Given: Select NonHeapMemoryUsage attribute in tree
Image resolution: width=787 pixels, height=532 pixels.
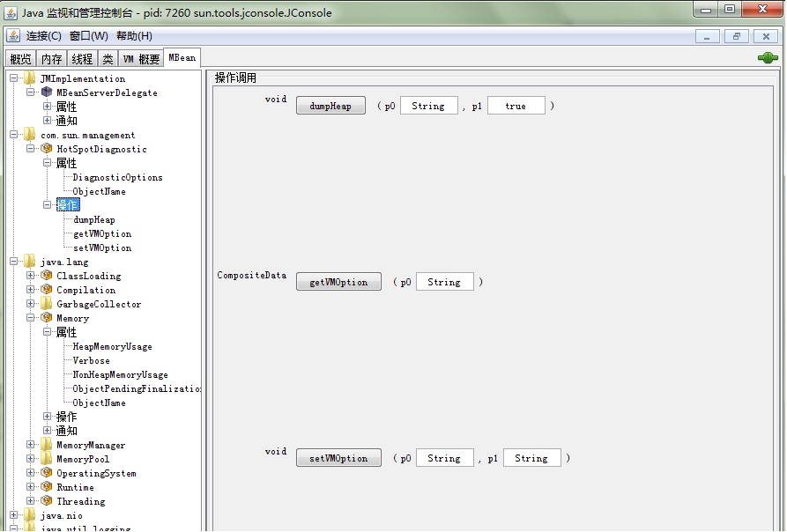Looking at the screenshot, I should (120, 374).
